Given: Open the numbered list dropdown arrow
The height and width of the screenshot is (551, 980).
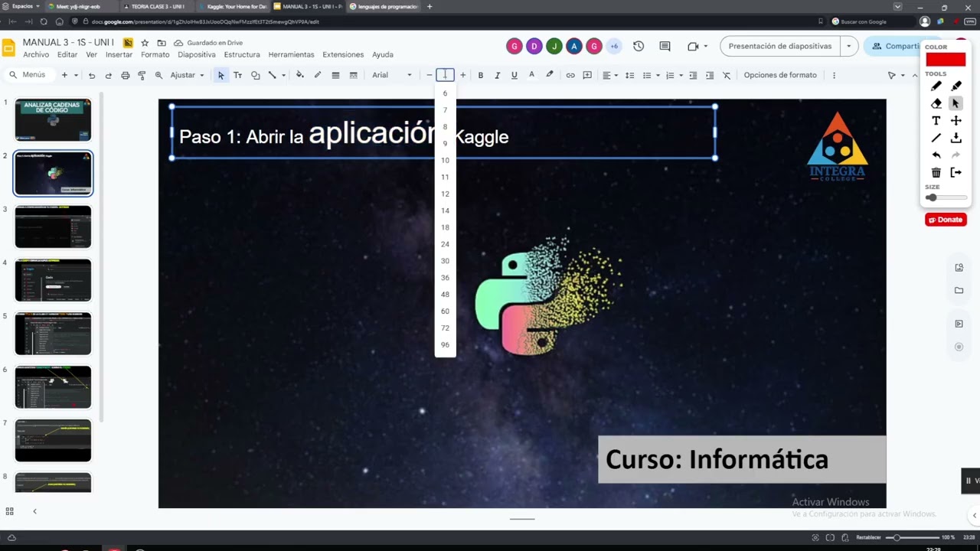Looking at the screenshot, I should click(681, 75).
